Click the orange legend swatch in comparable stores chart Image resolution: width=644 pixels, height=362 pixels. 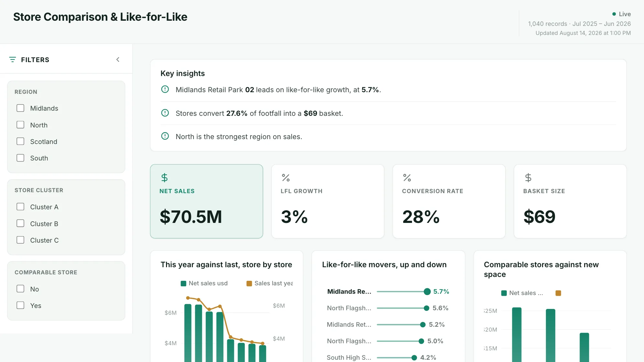coord(558,293)
